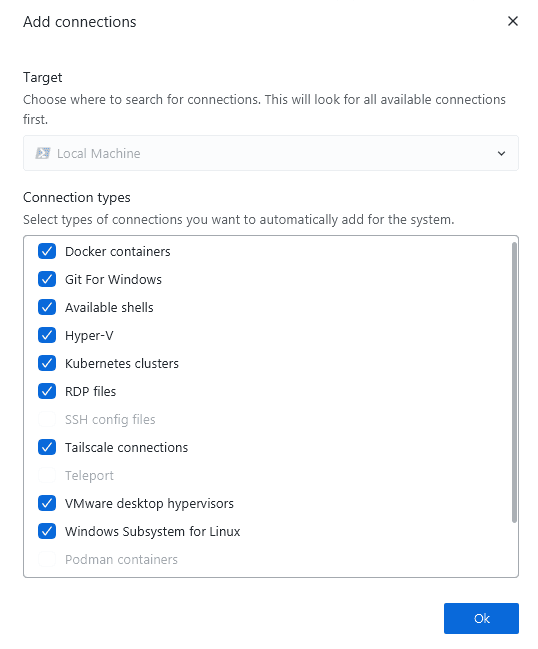
Task: Uncheck VMware desktop hypervisors
Action: pos(47,503)
